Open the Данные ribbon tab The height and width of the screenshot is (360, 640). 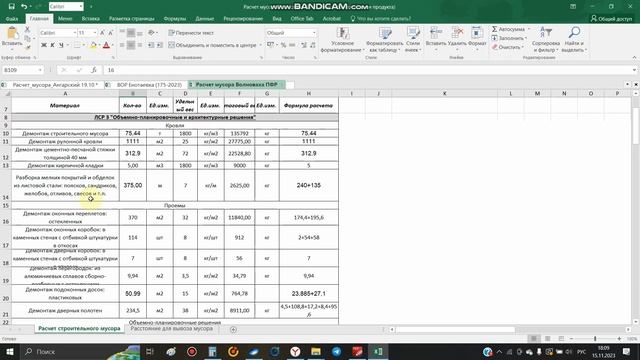coord(204,19)
